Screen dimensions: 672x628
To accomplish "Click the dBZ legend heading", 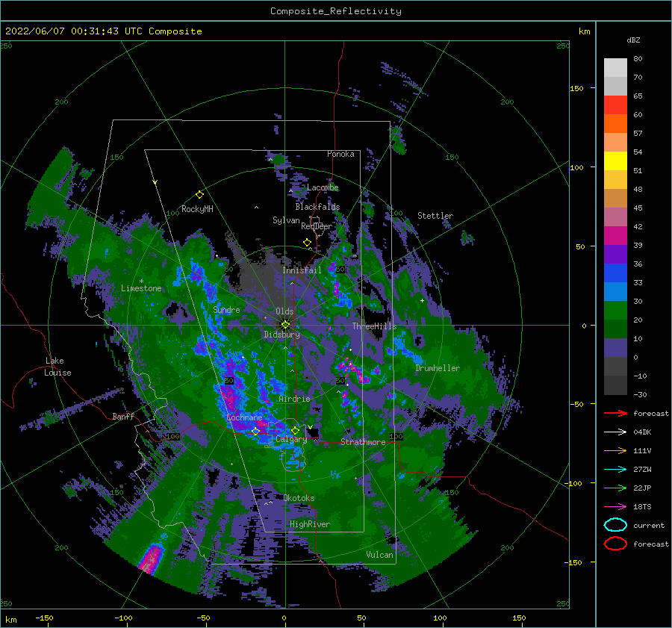I will [x=633, y=40].
